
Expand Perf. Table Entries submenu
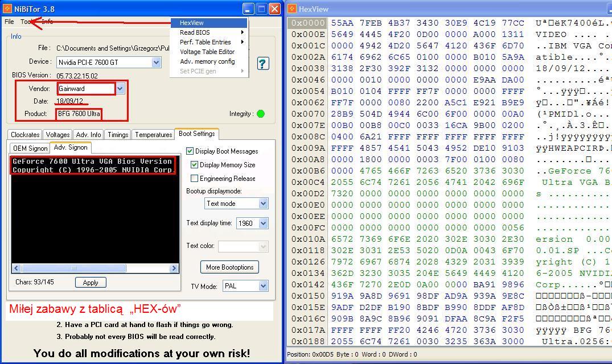click(x=209, y=42)
